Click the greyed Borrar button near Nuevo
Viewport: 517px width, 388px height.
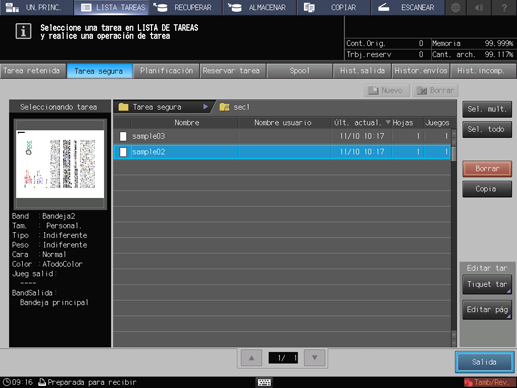click(x=435, y=90)
